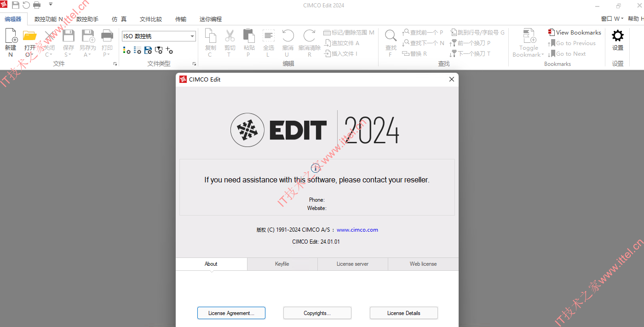This screenshot has width=644, height=327.
Task: Open the www.cimco.com link
Action: tap(357, 230)
